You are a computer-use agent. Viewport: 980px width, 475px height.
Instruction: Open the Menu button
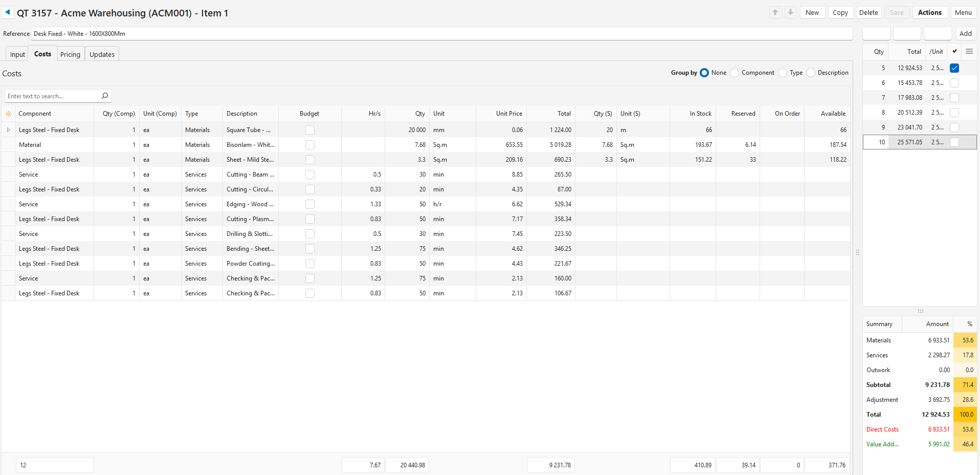click(x=963, y=12)
